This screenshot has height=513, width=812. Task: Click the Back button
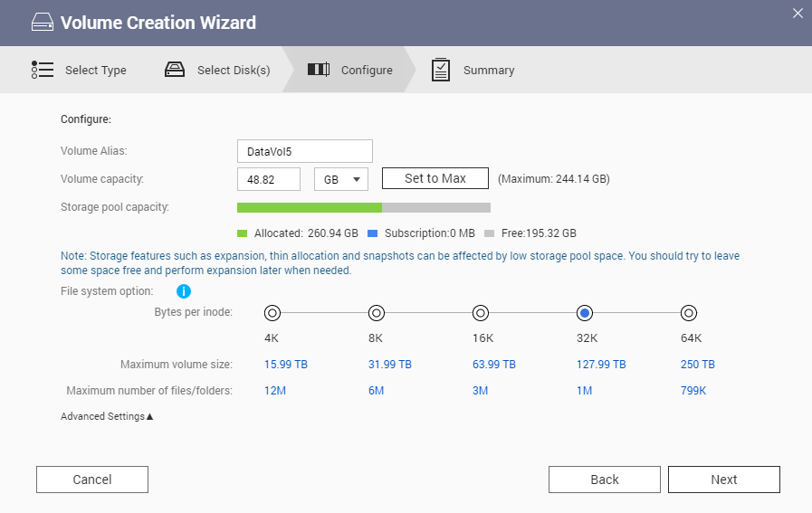pos(604,480)
